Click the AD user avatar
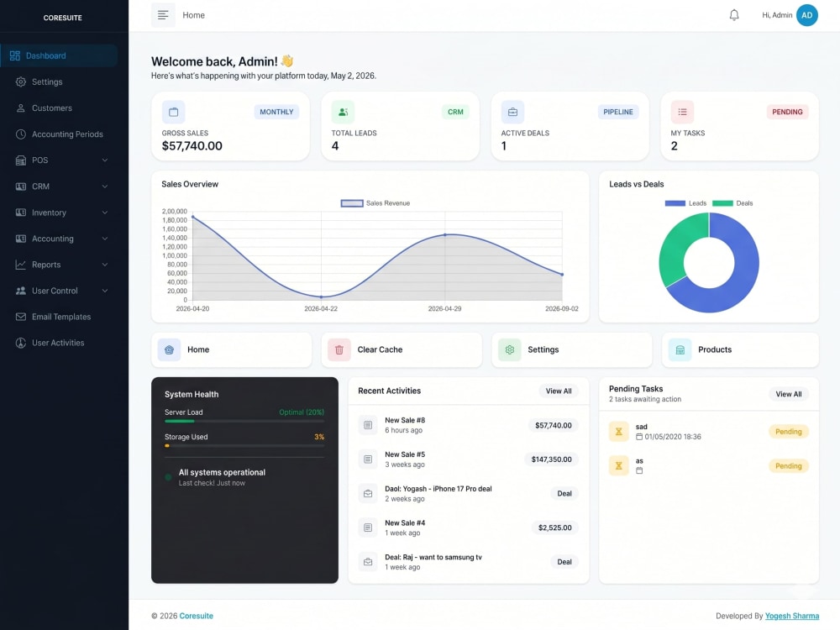 (806, 15)
